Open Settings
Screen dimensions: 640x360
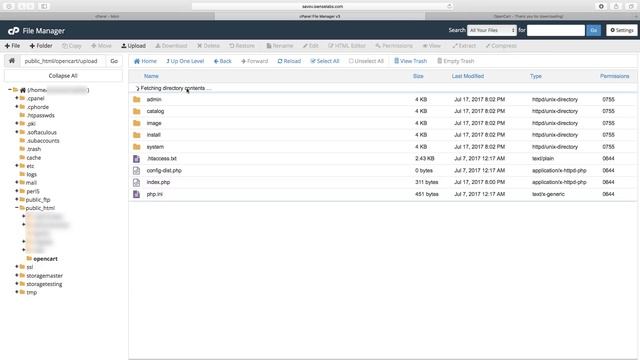click(622, 30)
